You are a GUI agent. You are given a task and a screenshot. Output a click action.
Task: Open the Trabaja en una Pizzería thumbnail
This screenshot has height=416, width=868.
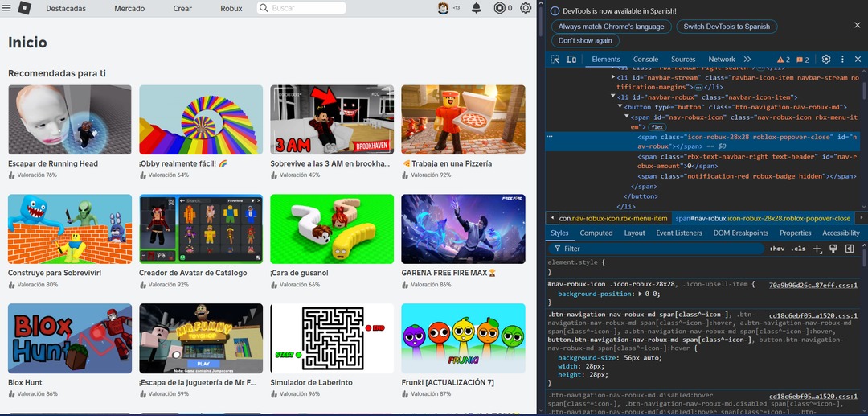coord(464,120)
